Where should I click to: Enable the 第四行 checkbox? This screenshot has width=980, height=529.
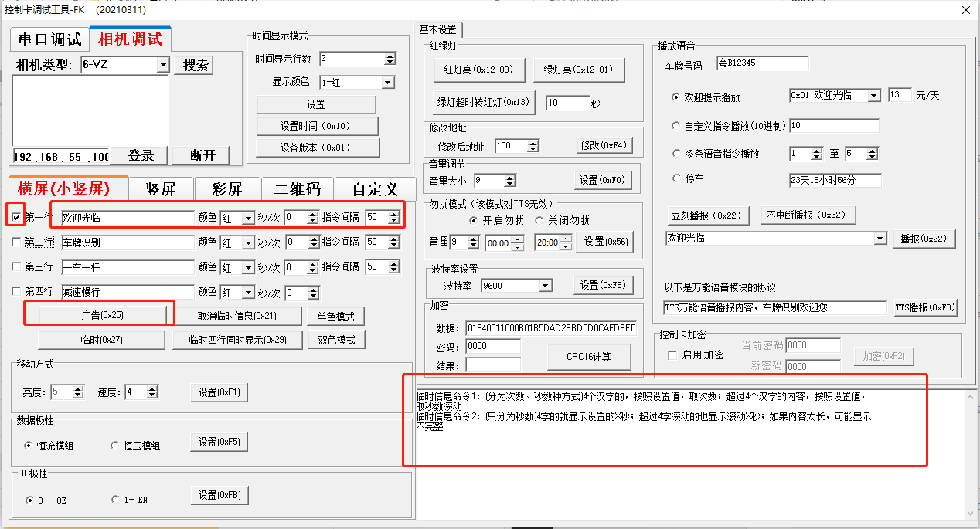[x=17, y=292]
